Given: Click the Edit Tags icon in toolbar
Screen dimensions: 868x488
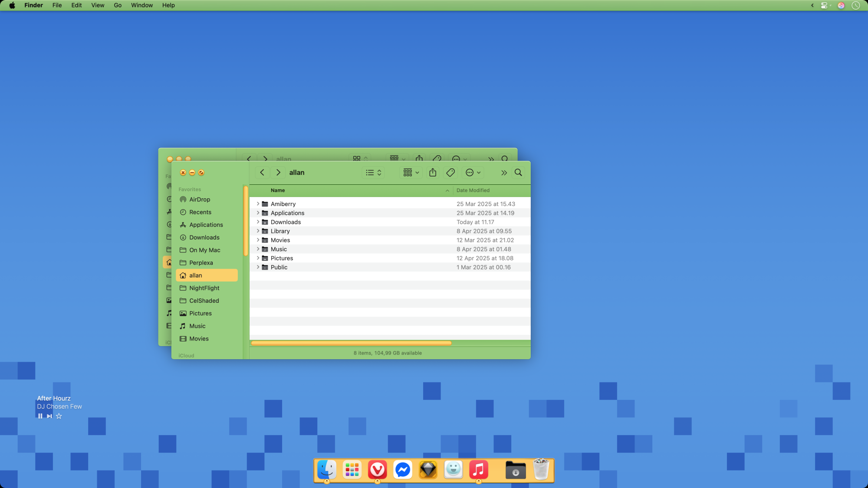Looking at the screenshot, I should click(450, 173).
